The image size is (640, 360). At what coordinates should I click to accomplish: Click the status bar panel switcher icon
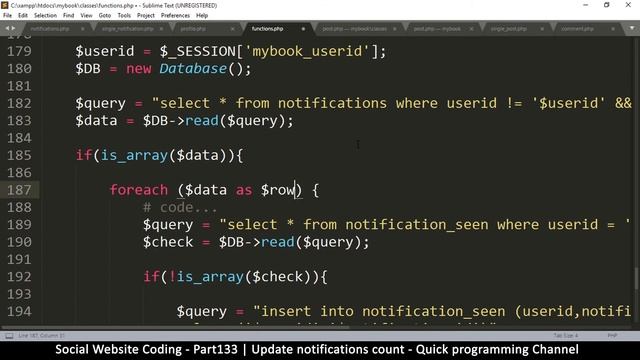(9, 336)
